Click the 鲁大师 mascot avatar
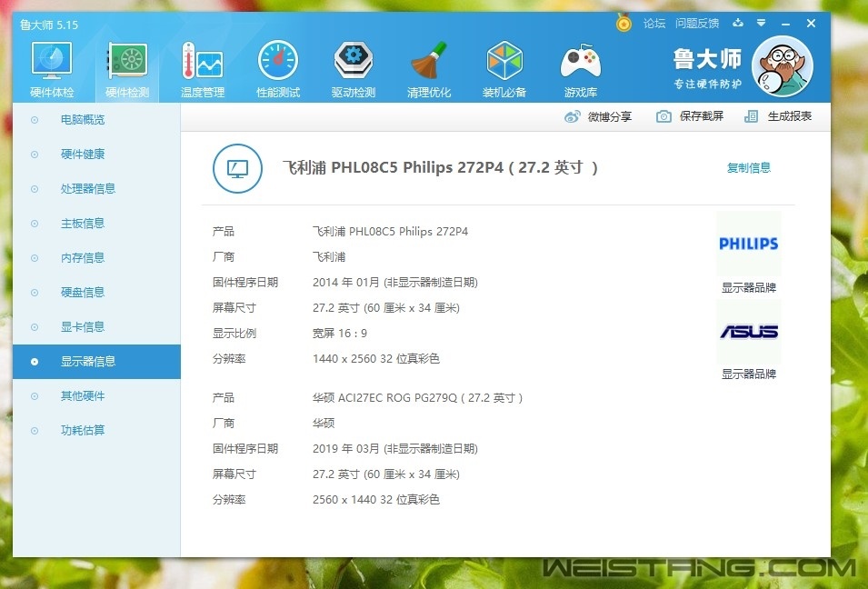The image size is (868, 589). (783, 66)
